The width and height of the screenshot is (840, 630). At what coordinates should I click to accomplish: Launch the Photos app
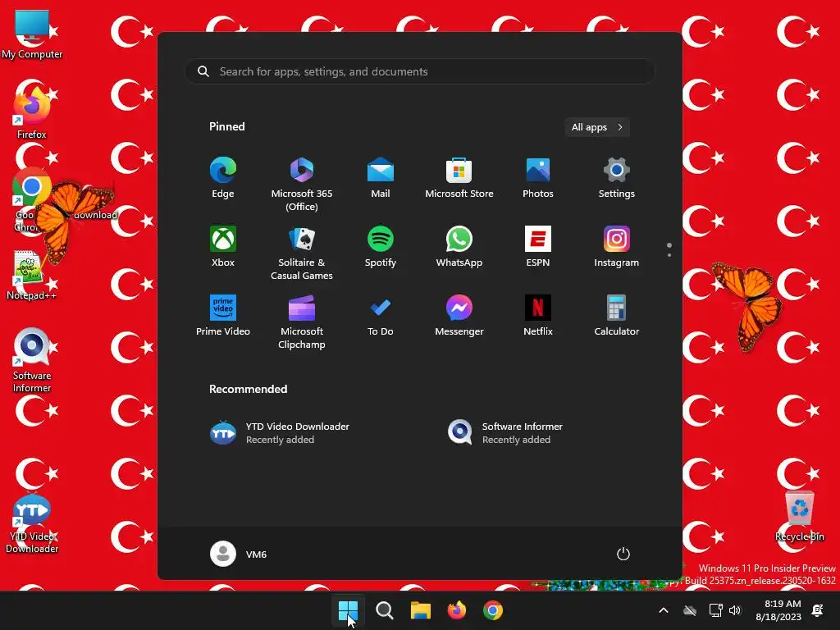(x=538, y=178)
